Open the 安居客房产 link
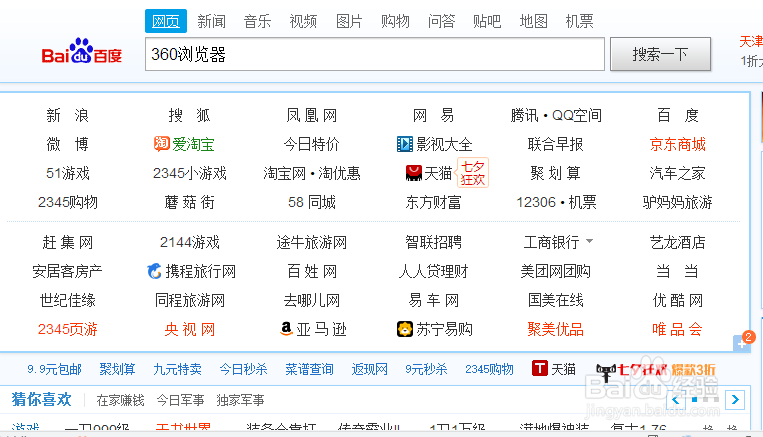The height and width of the screenshot is (437, 763). (x=67, y=271)
